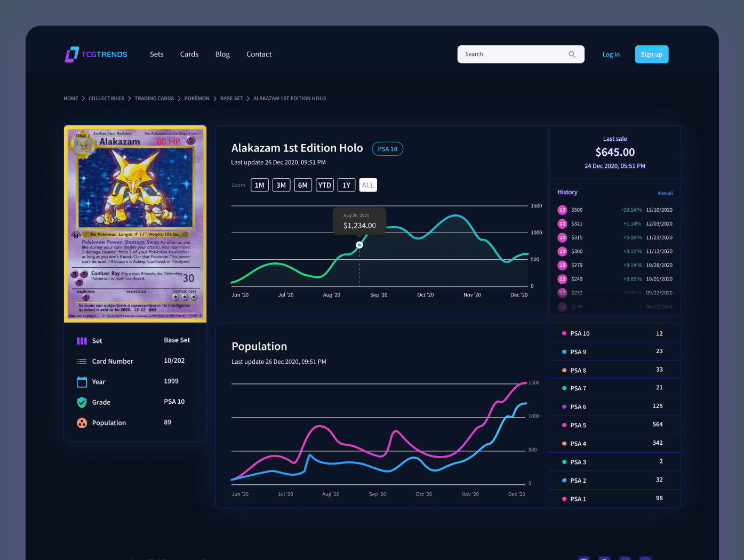Click the purple Set icon
This screenshot has height=560, width=744.
pos(82,341)
